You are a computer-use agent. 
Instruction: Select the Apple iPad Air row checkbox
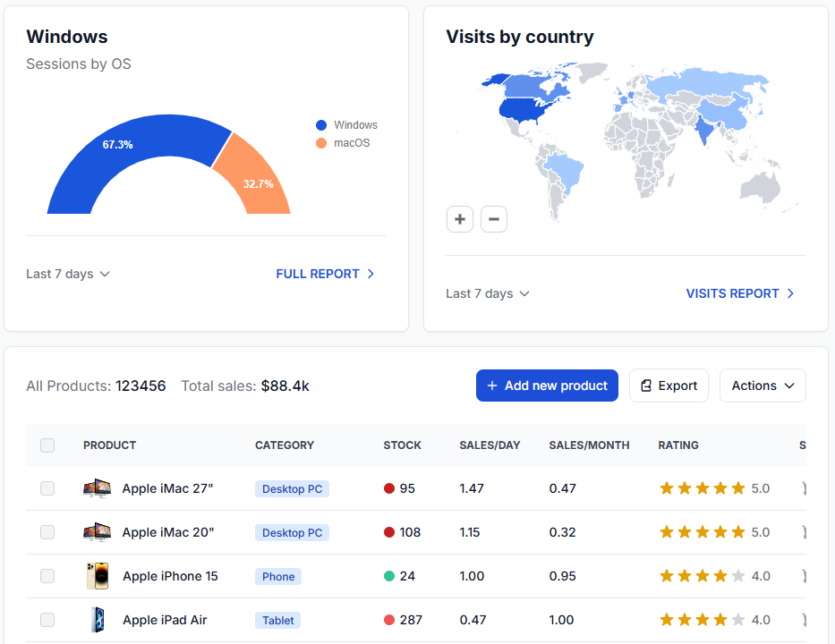(47, 620)
